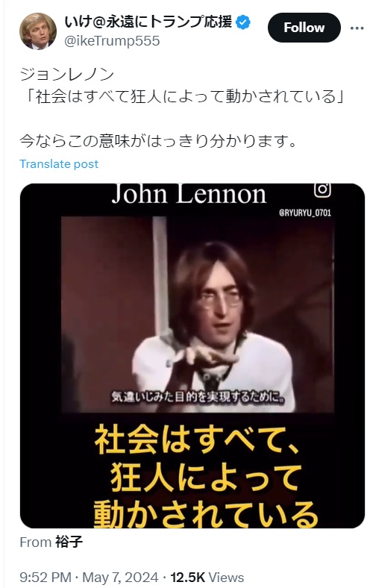Click the May 7, 2024 date
This screenshot has height=588, width=370.
[120, 577]
